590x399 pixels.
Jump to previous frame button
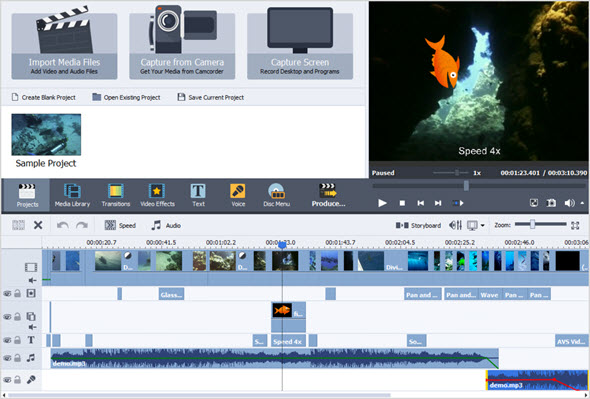421,203
